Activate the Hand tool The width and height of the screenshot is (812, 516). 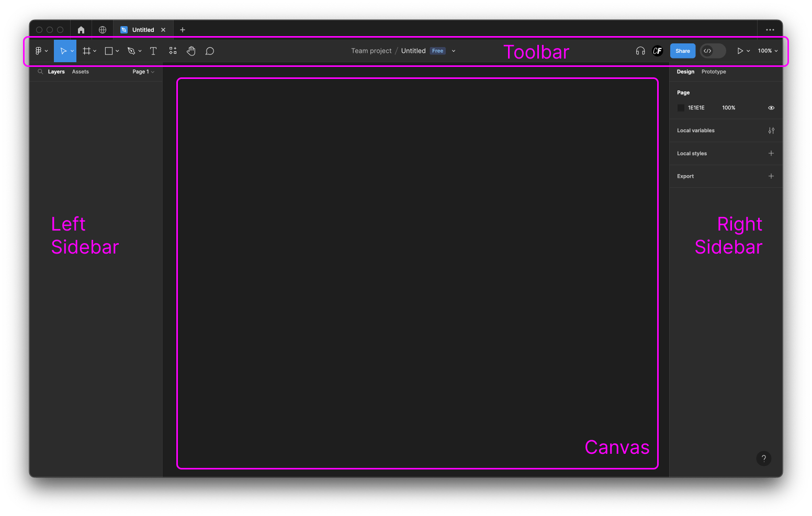[191, 51]
